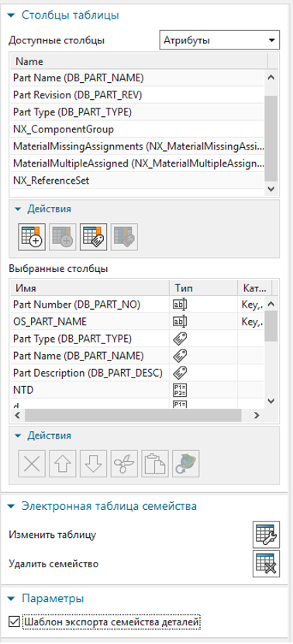Select Part Number (DB_PART_NO) row

click(x=137, y=305)
